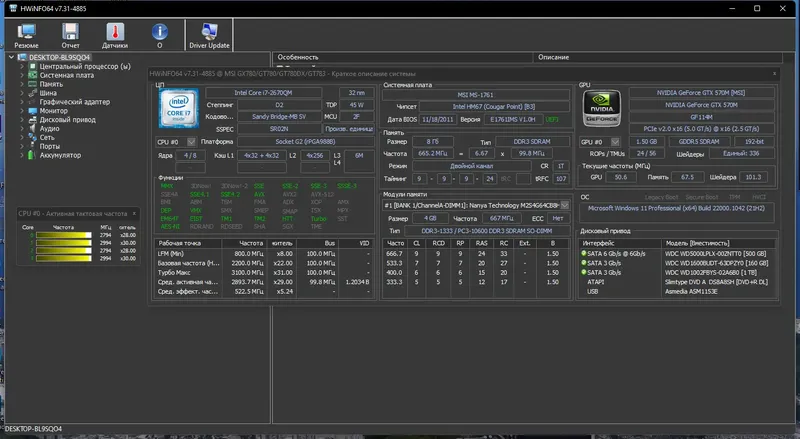Expand the Память tree branch
Viewport: 800px width, 439px height.
point(22,84)
